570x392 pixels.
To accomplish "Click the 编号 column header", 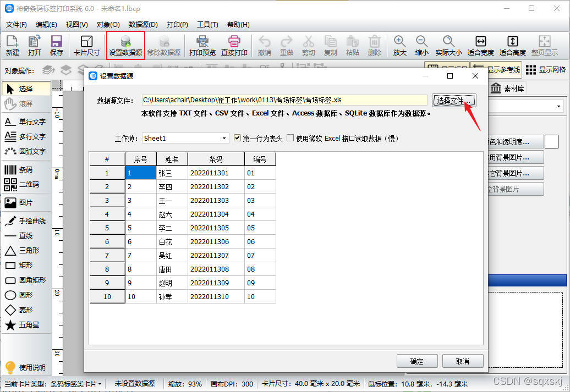I will tap(260, 159).
